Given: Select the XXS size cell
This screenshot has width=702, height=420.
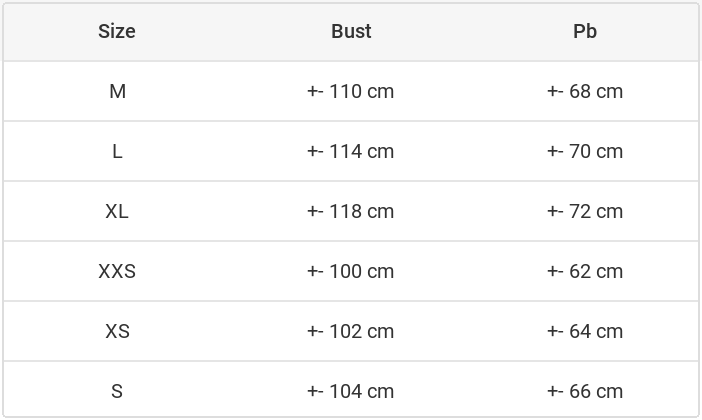Looking at the screenshot, I should pyautogui.click(x=117, y=271).
